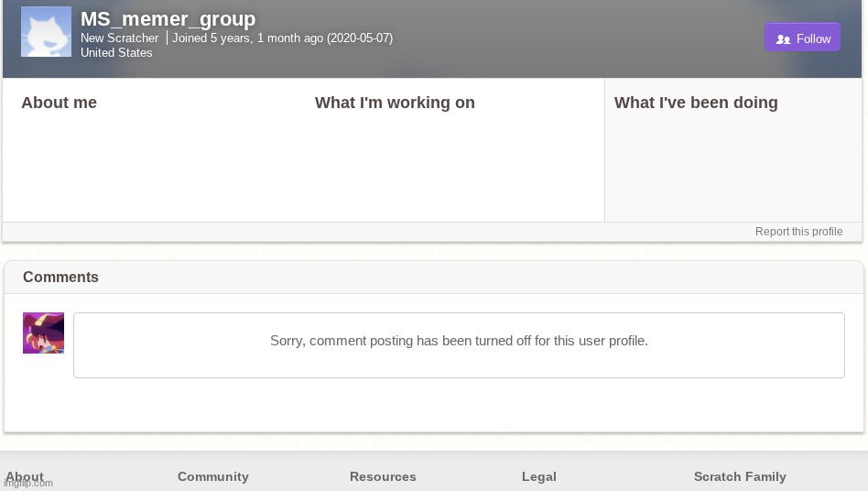
Task: Click the join date text (2020-05-07)
Action: [360, 38]
